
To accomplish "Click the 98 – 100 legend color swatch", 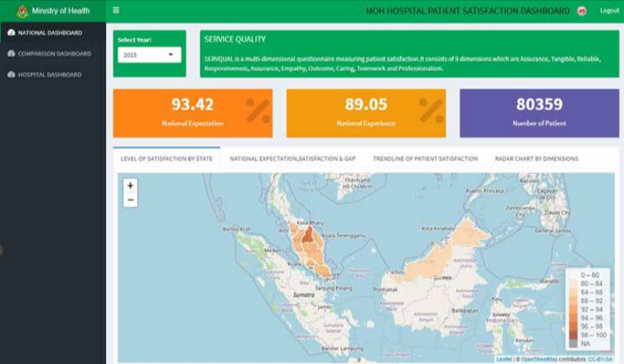I will pos(573,334).
